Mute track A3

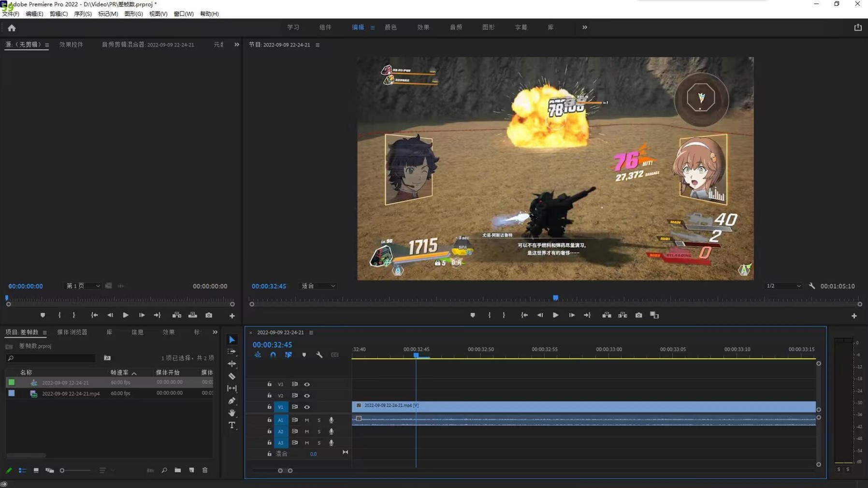[x=307, y=443]
